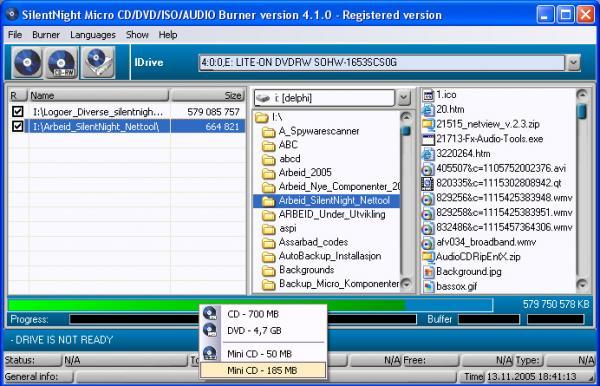Click file list scrollbar up arrow
Image resolution: width=600 pixels, height=386 pixels.
(x=582, y=94)
